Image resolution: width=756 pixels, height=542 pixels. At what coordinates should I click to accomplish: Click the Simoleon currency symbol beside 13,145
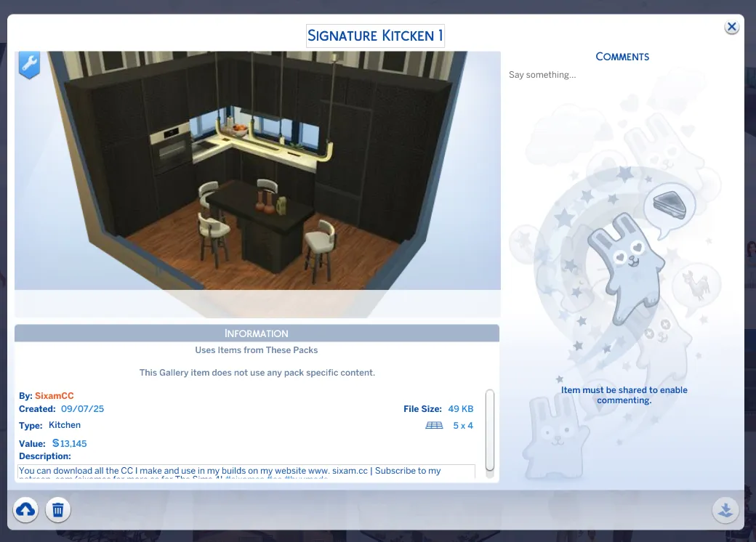tap(55, 443)
